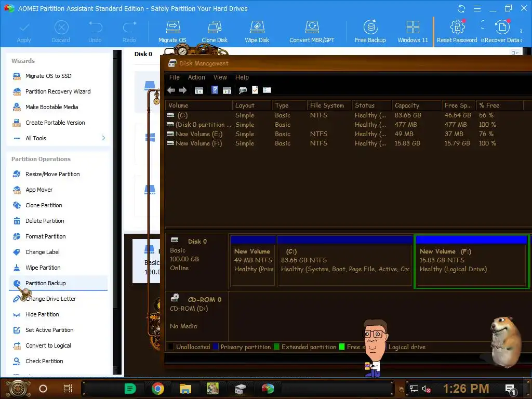Open Clone Disk tool
This screenshot has height=399, width=532.
tap(215, 32)
